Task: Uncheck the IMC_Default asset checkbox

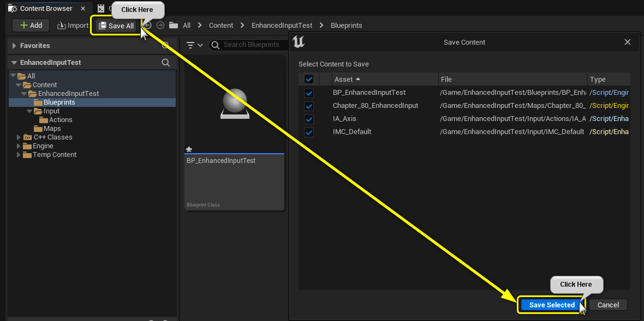Action: coord(309,132)
